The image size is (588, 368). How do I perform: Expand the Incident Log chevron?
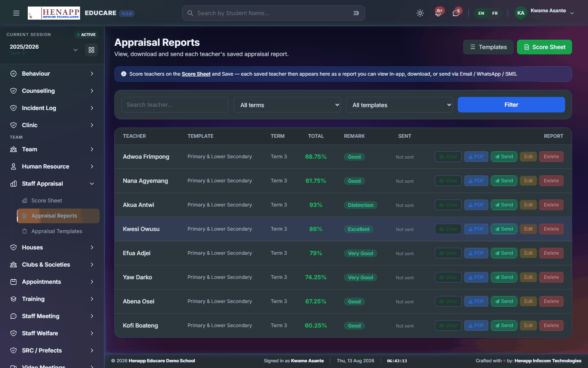click(x=92, y=108)
